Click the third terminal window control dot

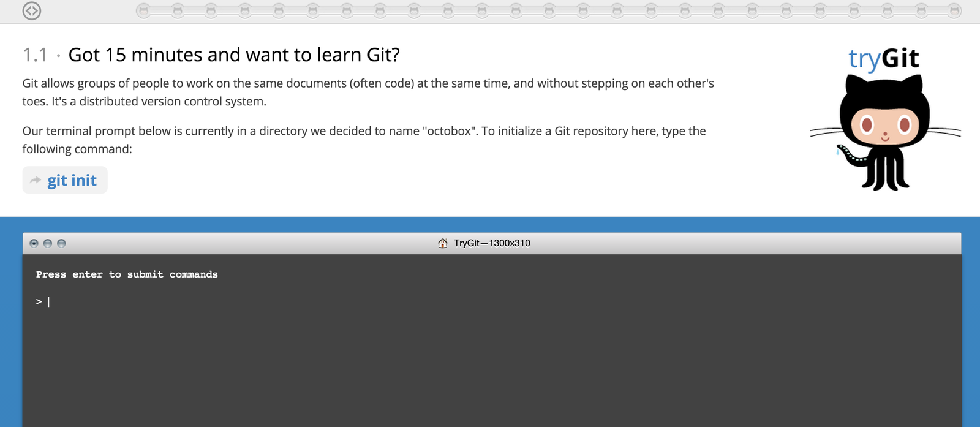coord(61,243)
